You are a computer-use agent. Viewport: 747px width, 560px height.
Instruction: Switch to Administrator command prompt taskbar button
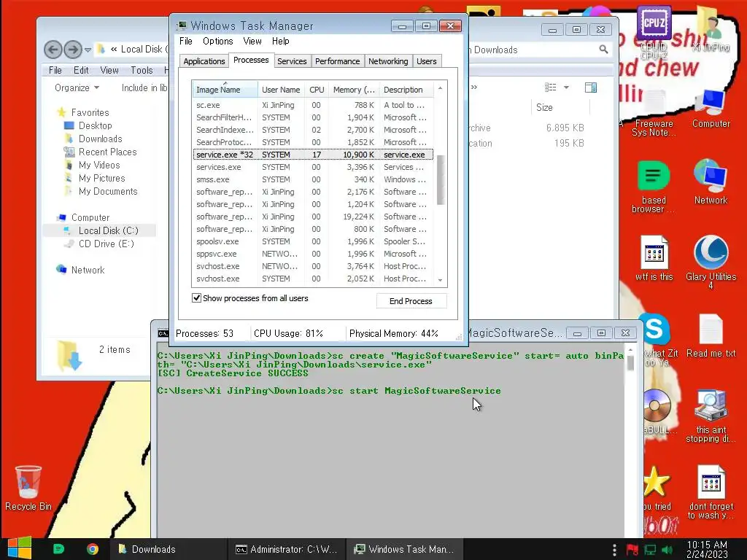point(286,549)
